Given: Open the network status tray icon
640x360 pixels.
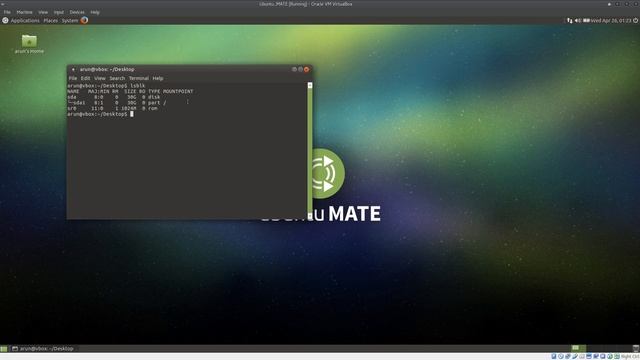Looking at the screenshot, I should click(x=570, y=20).
